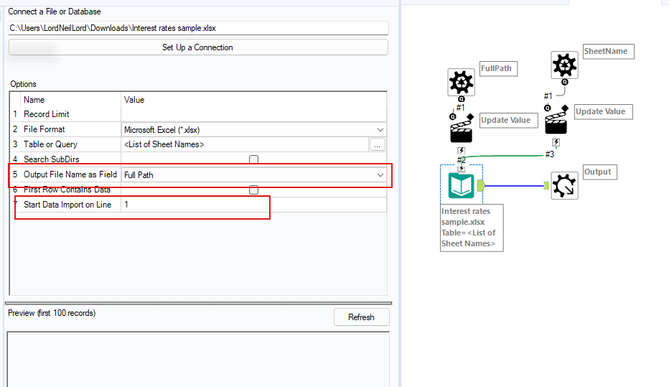Select the Output annotation label
669x387 pixels.
click(600, 172)
